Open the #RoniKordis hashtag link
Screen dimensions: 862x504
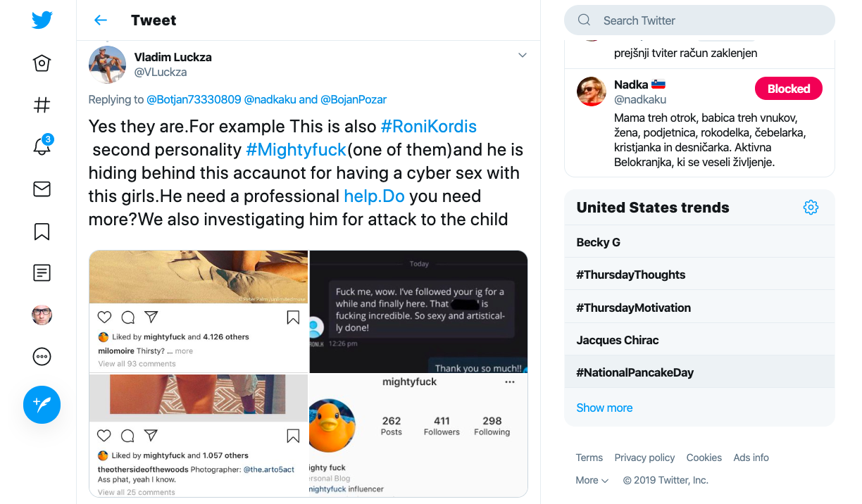(x=429, y=127)
